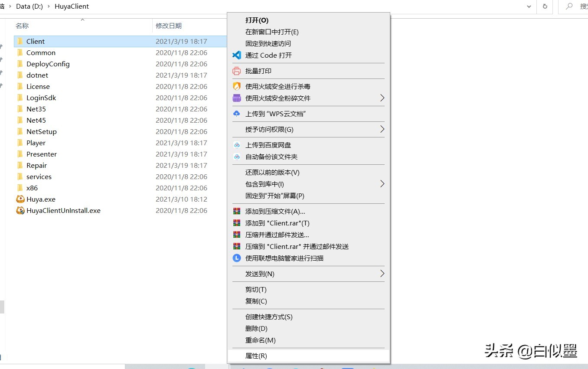This screenshot has width=588, height=369.
Task: Click the printer icon for 批量打印
Action: coord(236,71)
